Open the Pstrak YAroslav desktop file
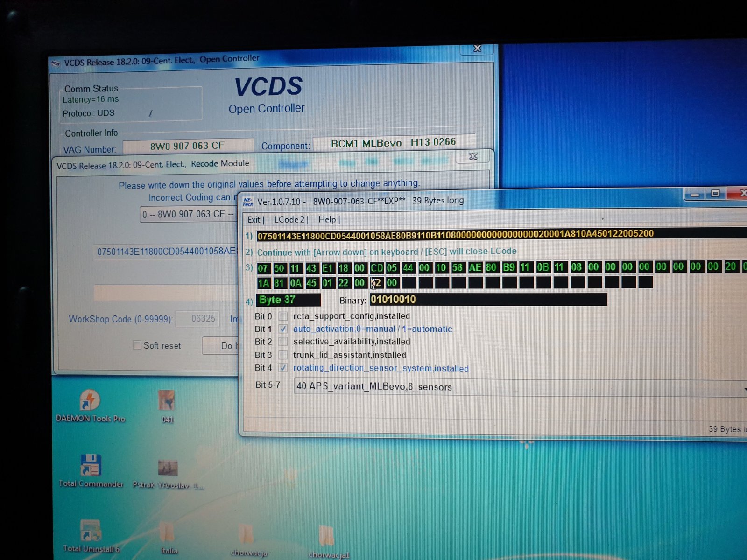This screenshot has height=560, width=747. tap(168, 473)
